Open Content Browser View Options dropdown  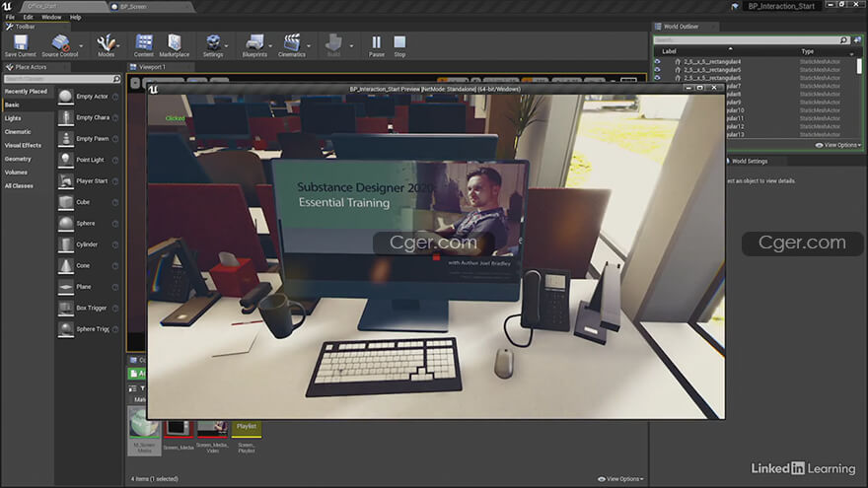(620, 479)
